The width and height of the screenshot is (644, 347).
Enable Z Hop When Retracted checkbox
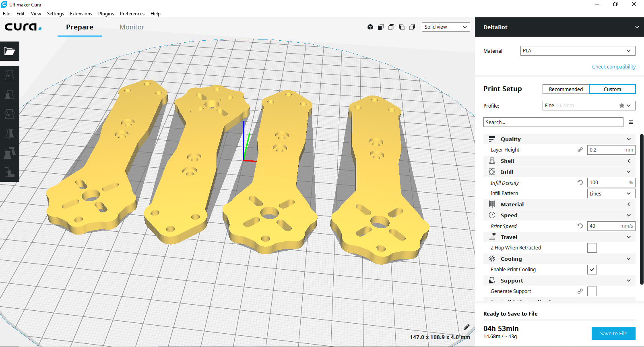592,248
